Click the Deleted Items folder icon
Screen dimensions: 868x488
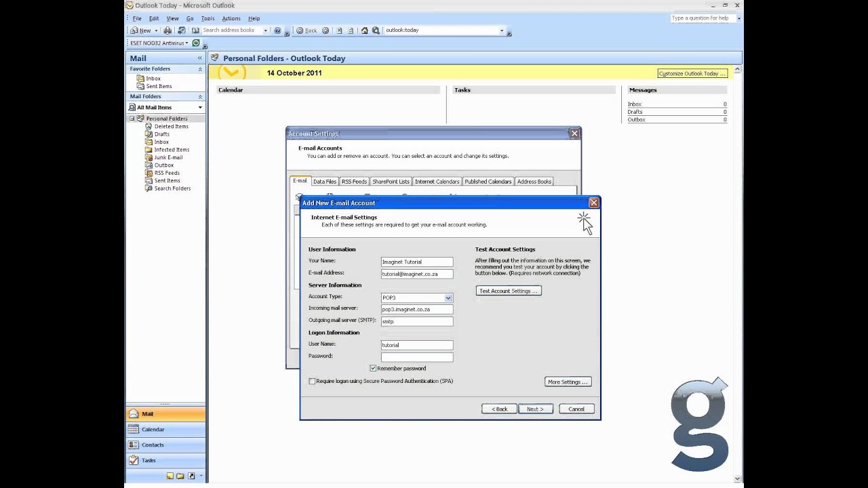point(149,126)
